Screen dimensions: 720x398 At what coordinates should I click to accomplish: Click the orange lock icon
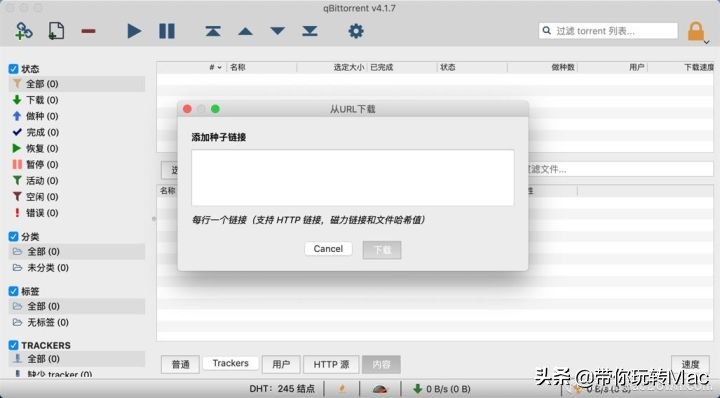(696, 31)
